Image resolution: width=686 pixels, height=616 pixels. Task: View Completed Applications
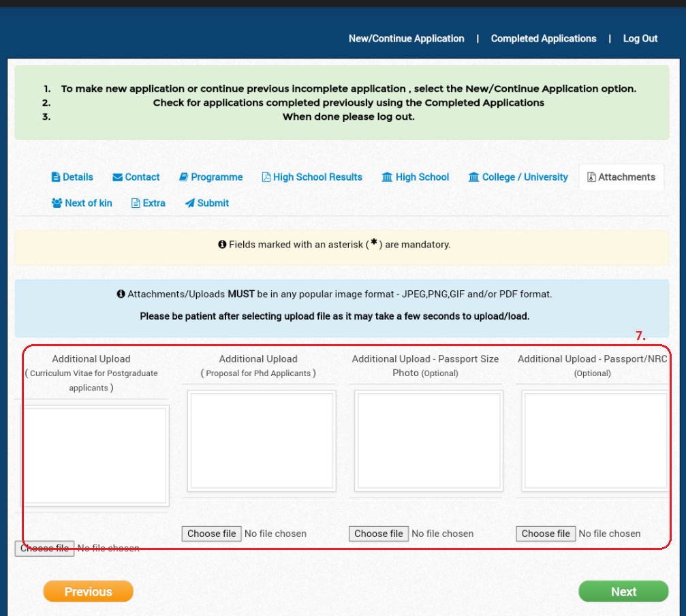click(x=543, y=39)
